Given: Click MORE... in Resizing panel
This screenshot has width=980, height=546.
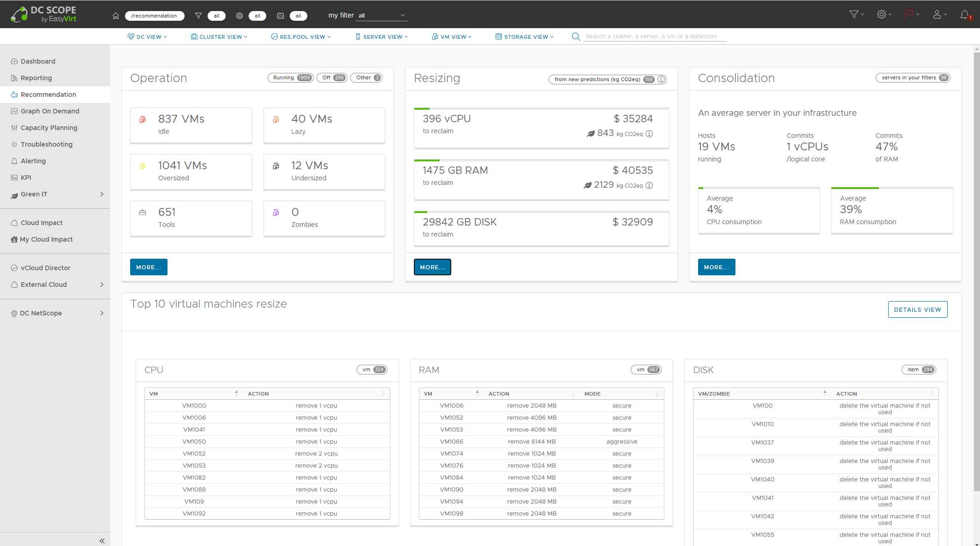Looking at the screenshot, I should [x=432, y=267].
